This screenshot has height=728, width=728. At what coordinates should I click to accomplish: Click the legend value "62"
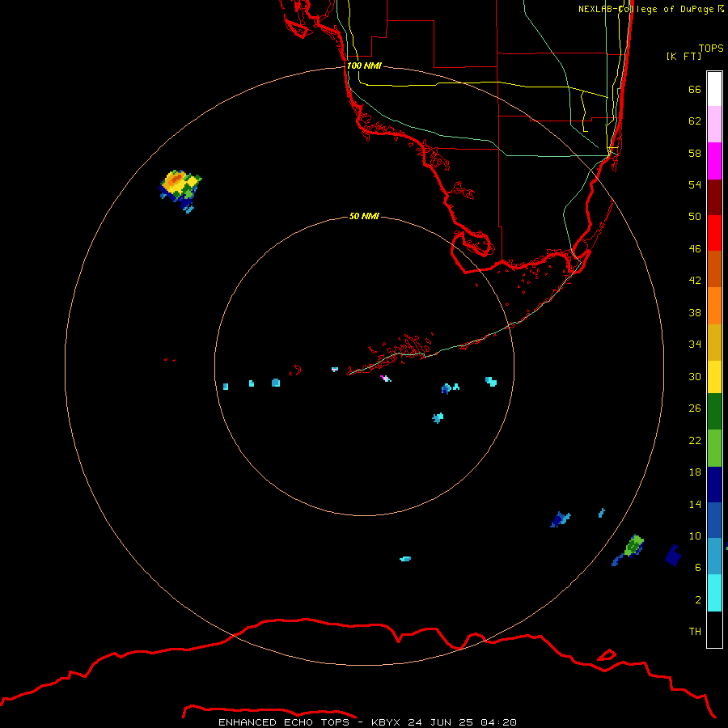695,121
